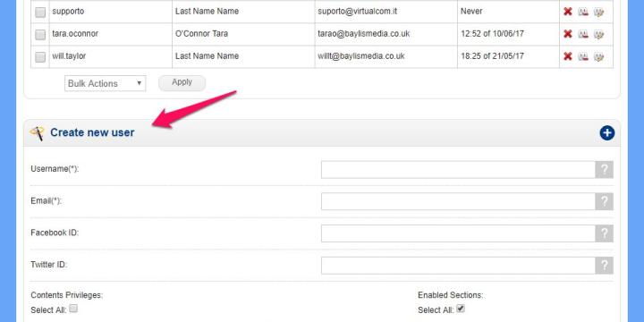644x322 pixels.
Task: Open help for the Facebook ID field
Action: pyautogui.click(x=604, y=233)
